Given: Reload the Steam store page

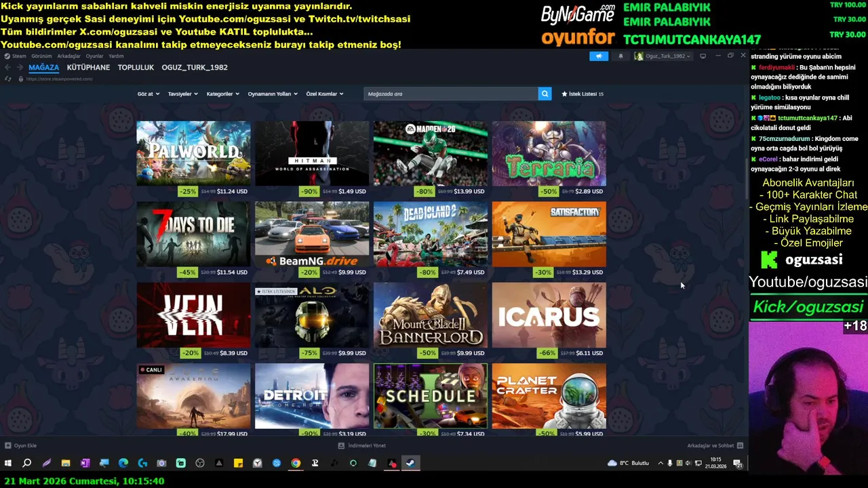Looking at the screenshot, I should [x=7, y=79].
